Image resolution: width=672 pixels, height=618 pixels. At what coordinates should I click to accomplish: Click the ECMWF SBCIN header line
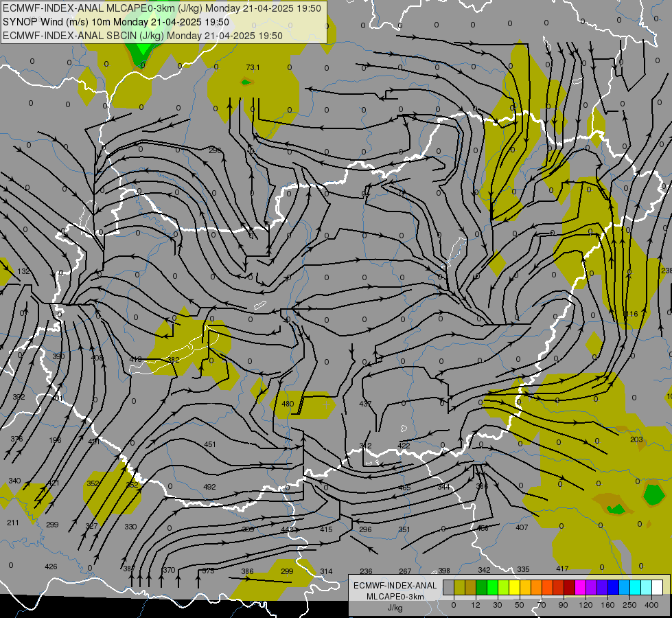pos(142,36)
